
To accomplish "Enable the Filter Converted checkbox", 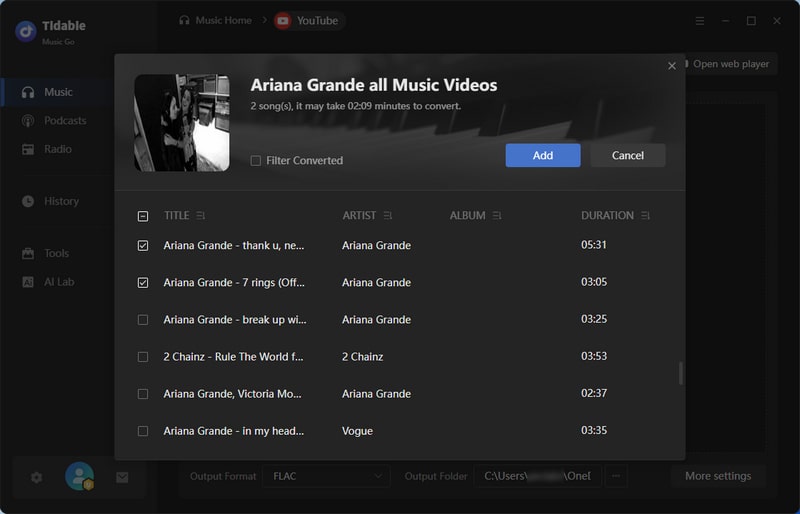I will tap(256, 161).
